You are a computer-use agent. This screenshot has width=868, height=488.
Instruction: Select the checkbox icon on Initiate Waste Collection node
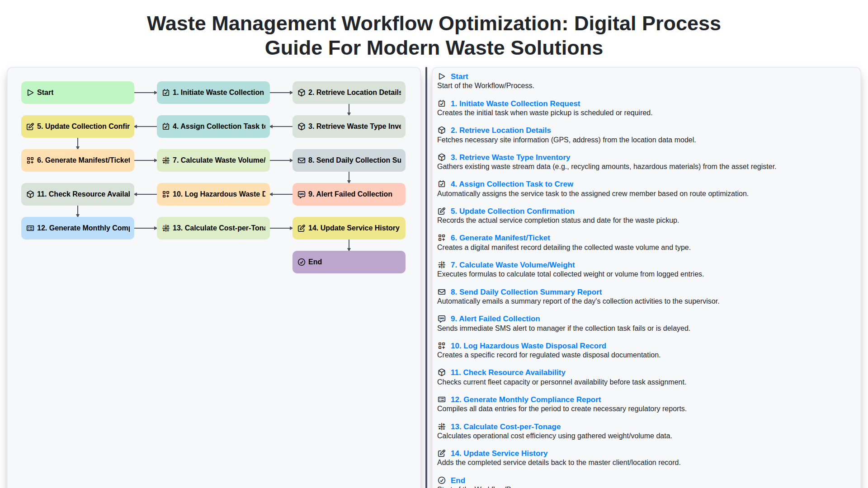pyautogui.click(x=165, y=92)
